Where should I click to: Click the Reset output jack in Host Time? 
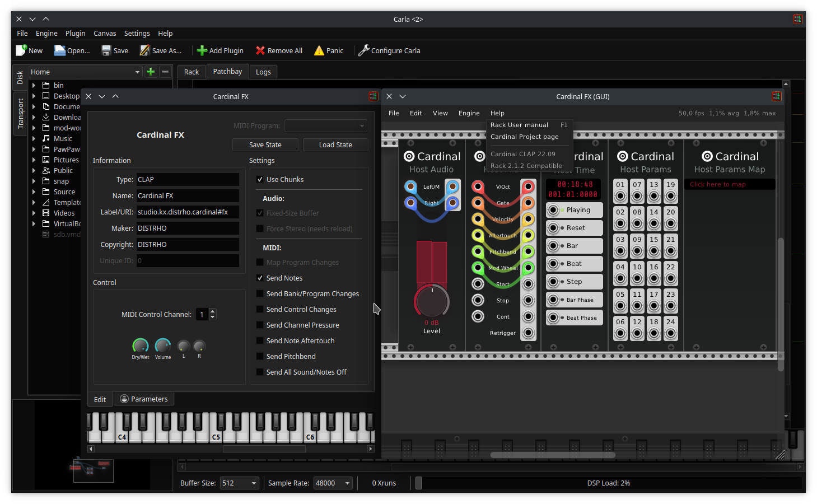click(553, 228)
